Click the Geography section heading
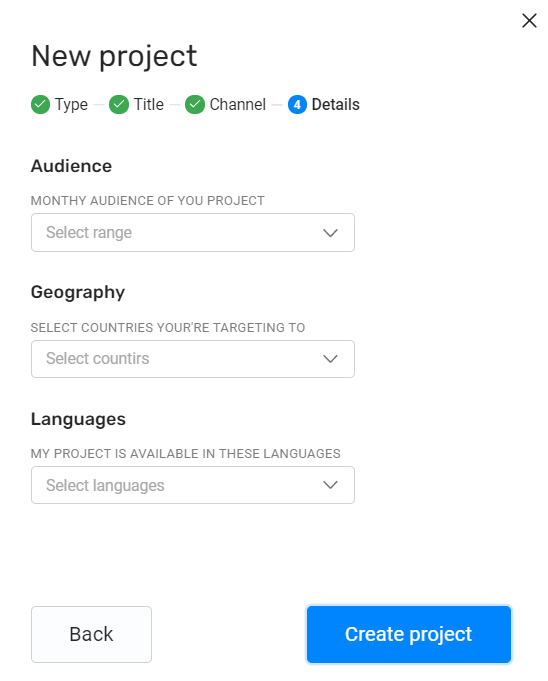Image resolution: width=548 pixels, height=681 pixels. tap(78, 292)
